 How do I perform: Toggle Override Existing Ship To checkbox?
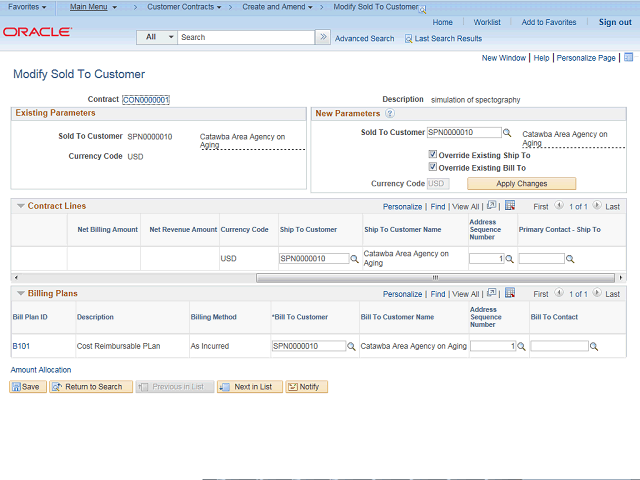click(x=433, y=154)
